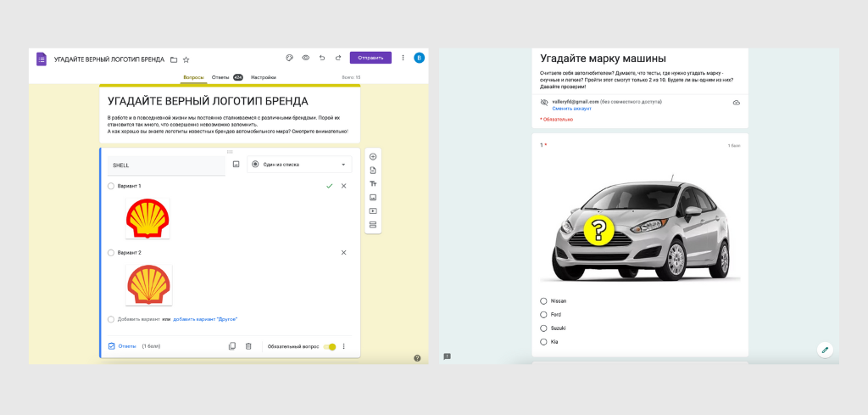Switch to the Ответы tab
Viewport: 868px width, 415px height.
pyautogui.click(x=227, y=77)
